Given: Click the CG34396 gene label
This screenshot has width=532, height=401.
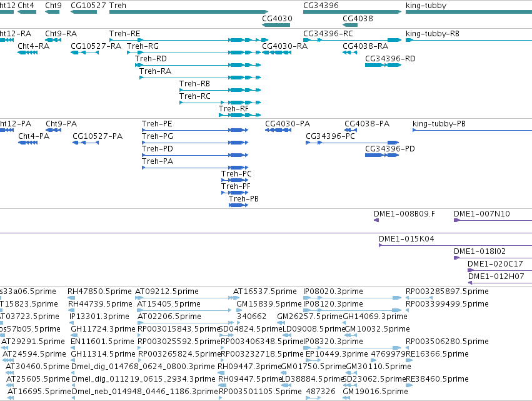Looking at the screenshot, I should pos(321,6).
